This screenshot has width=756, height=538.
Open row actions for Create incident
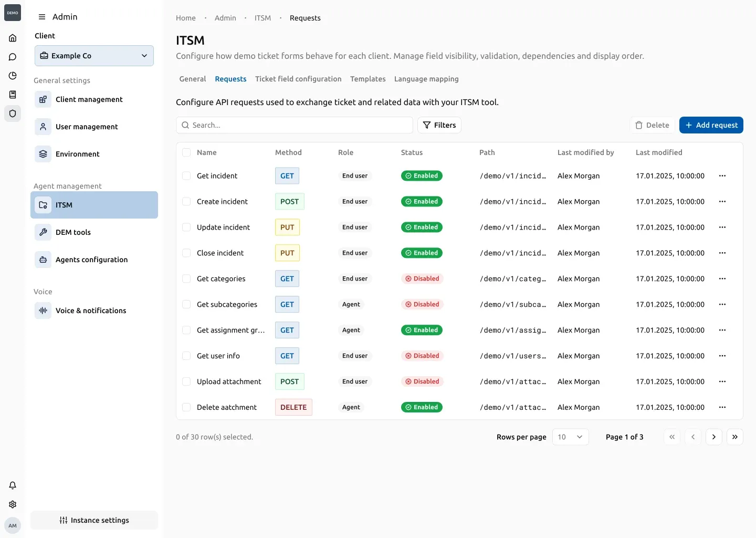(722, 202)
